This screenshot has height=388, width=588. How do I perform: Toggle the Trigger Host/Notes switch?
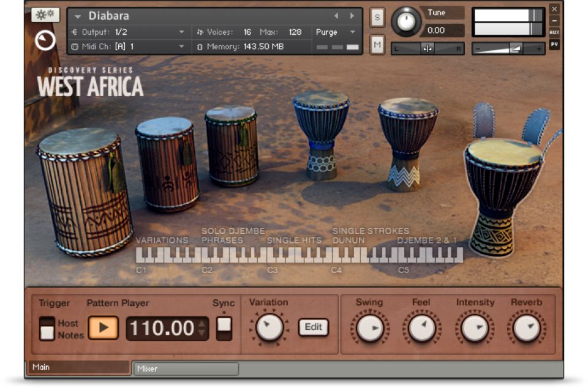point(47,328)
